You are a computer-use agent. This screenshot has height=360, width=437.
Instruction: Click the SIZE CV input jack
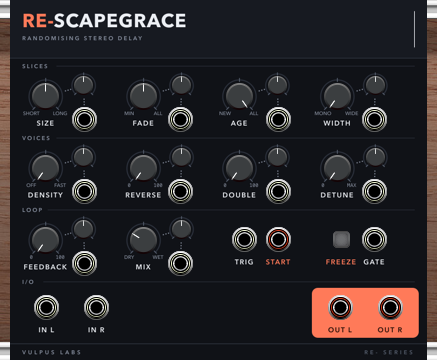coord(84,119)
